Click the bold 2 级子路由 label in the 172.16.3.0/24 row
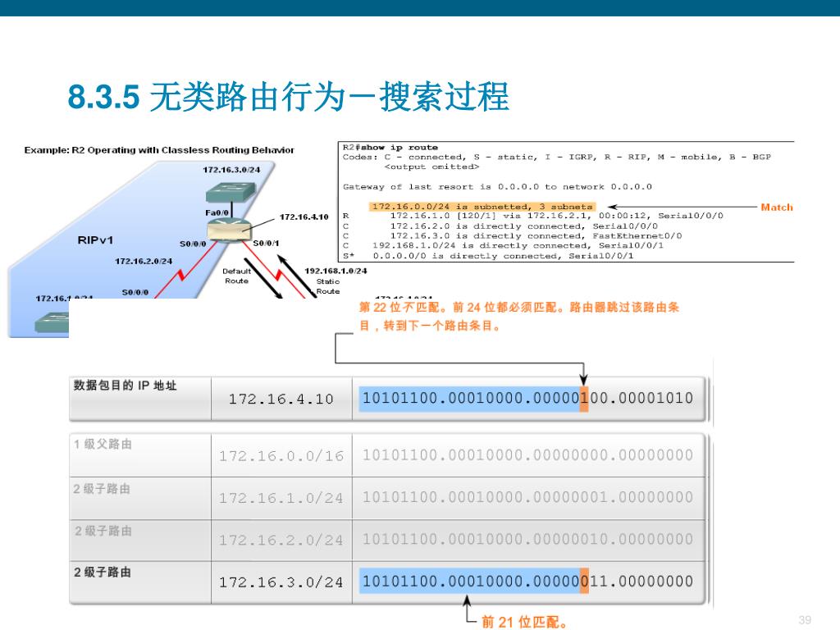Screen dimensions: 840x630 [x=103, y=572]
